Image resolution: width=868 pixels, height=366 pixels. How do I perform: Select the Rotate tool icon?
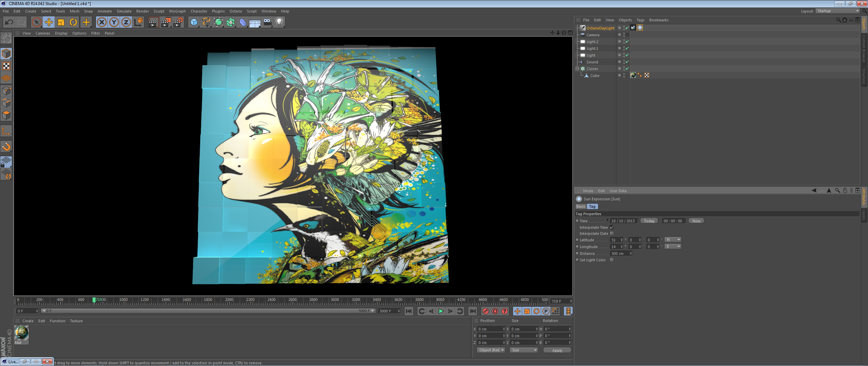pyautogui.click(x=73, y=22)
